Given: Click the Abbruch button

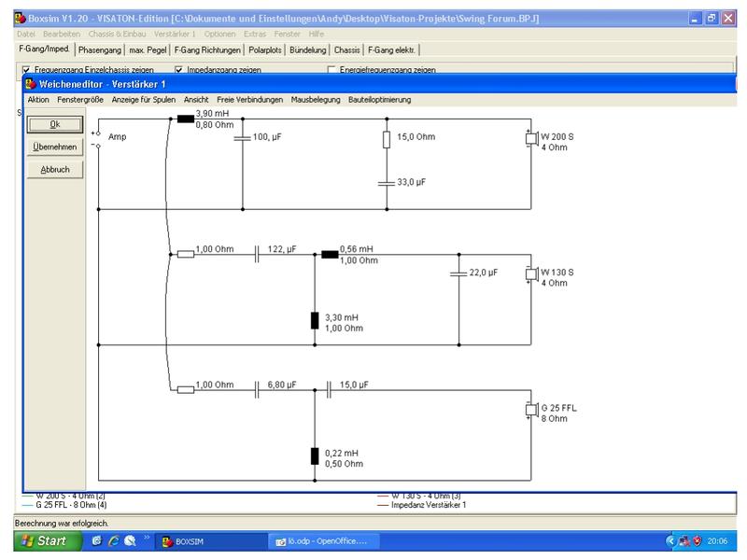Looking at the screenshot, I should pos(55,170).
